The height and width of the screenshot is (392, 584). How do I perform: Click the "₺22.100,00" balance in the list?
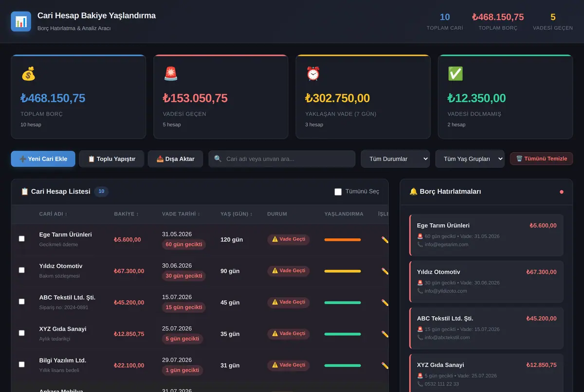[129, 365]
